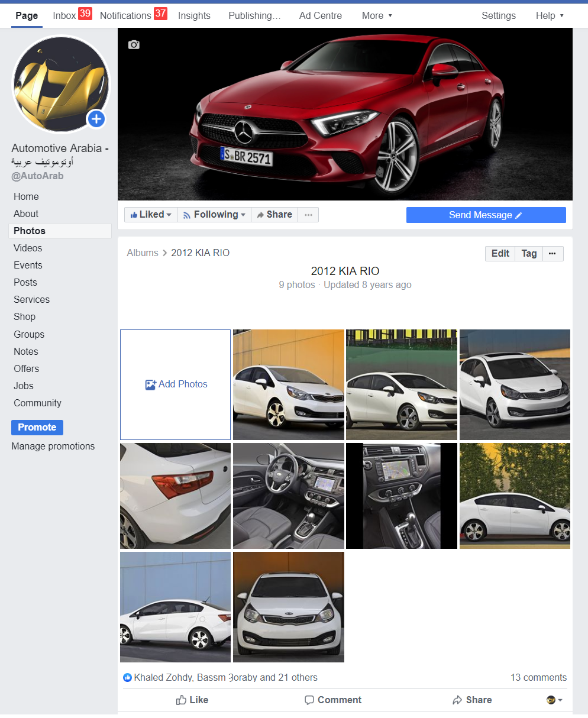Click the blue plus badge on profile picture
Viewport: 588px width, 718px height.
[96, 119]
